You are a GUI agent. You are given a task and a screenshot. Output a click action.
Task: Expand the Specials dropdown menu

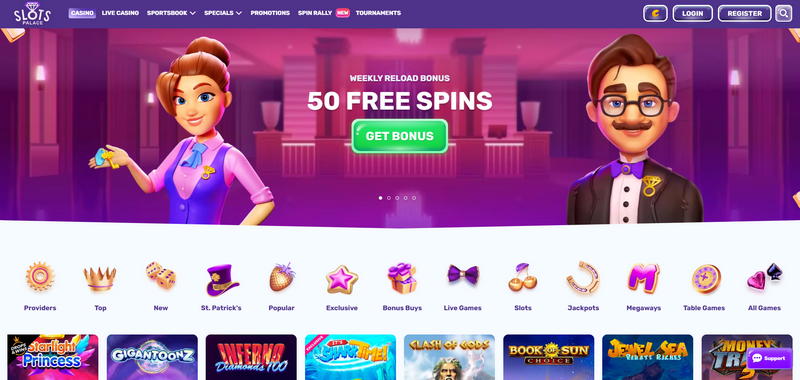pos(223,13)
